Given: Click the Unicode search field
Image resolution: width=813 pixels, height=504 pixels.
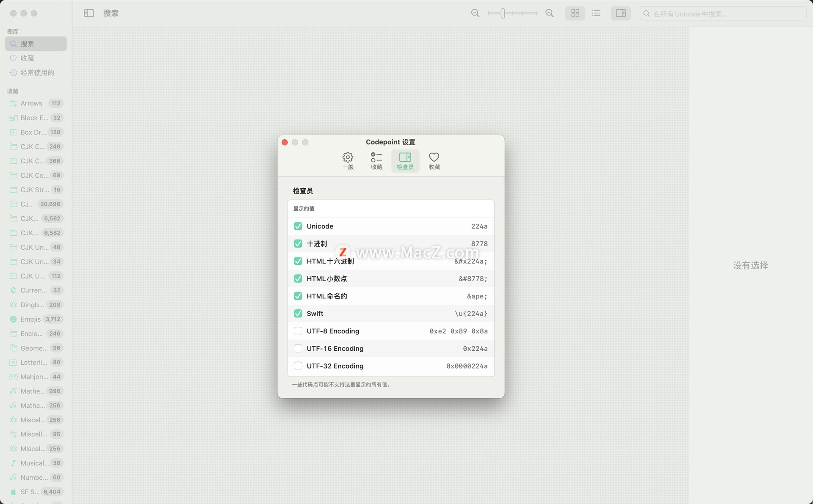Looking at the screenshot, I should point(723,14).
